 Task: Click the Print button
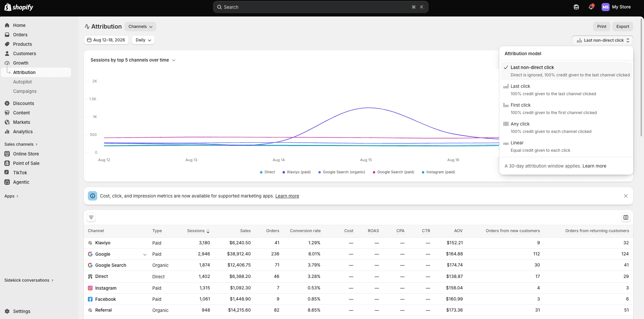click(602, 27)
